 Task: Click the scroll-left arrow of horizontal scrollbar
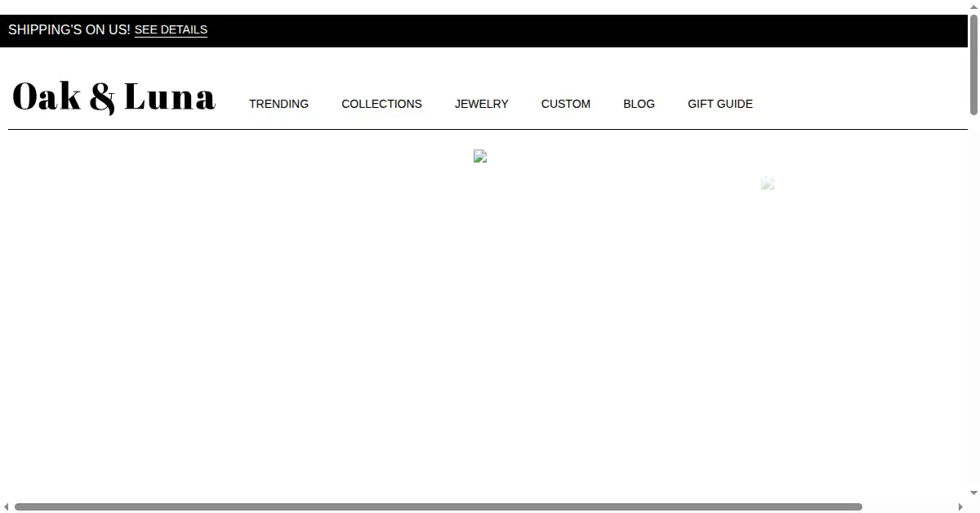click(7, 507)
